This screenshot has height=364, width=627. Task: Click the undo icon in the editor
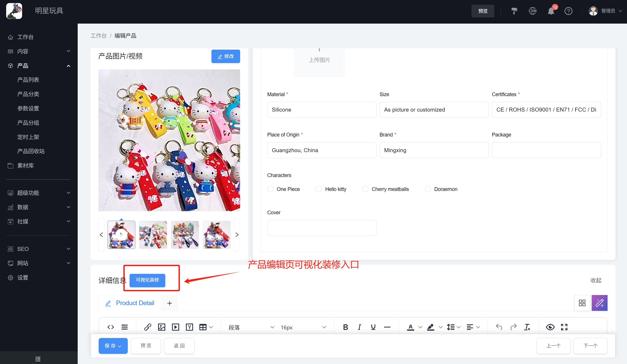(x=499, y=327)
